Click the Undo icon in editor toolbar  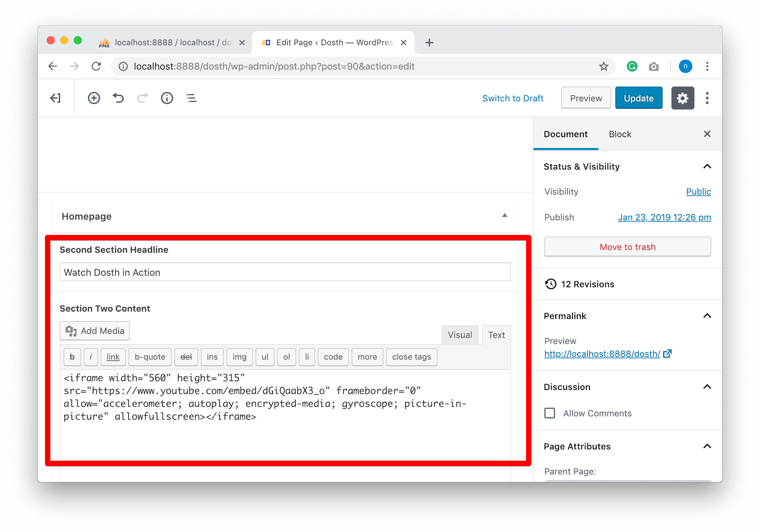point(118,98)
